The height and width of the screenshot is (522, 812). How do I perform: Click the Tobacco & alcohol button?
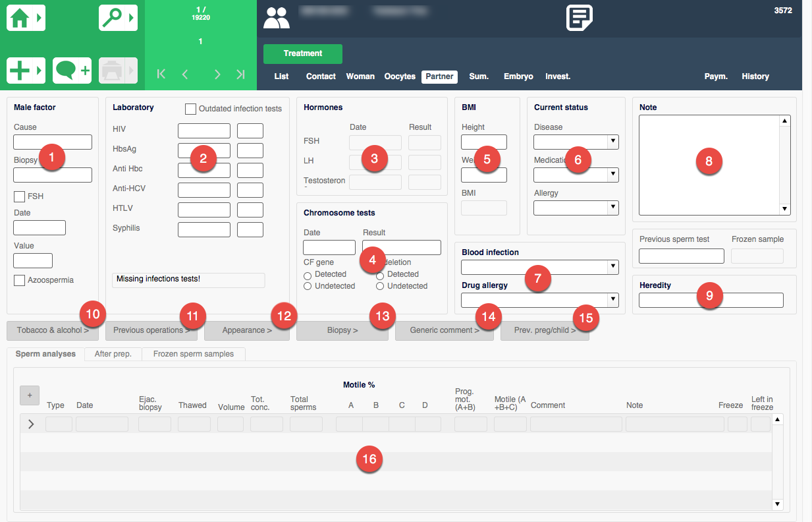pos(53,330)
